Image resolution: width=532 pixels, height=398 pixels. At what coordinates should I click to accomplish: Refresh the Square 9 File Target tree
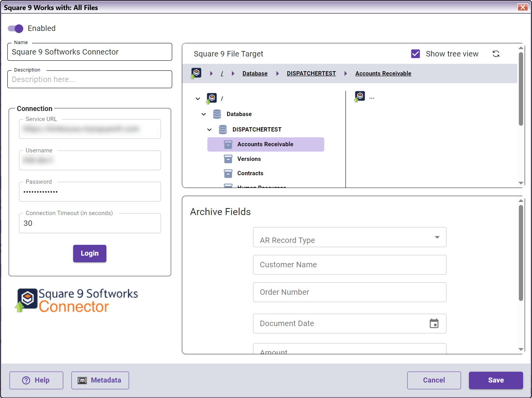coord(496,54)
